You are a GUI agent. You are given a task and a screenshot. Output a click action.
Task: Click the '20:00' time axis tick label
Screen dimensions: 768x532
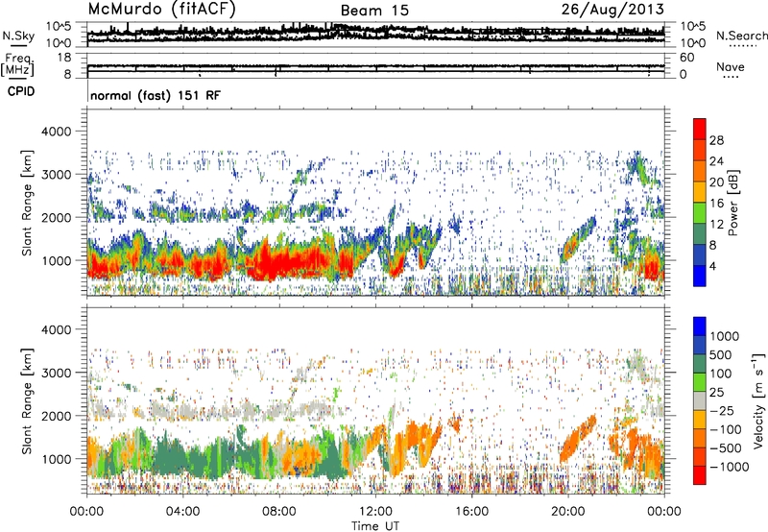pyautogui.click(x=567, y=512)
